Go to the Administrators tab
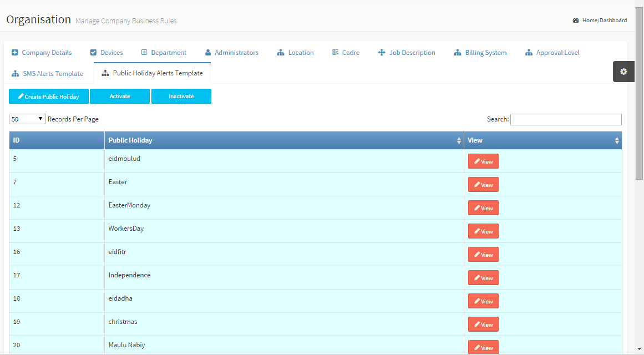Viewport: 644px width, 355px height. (231, 53)
